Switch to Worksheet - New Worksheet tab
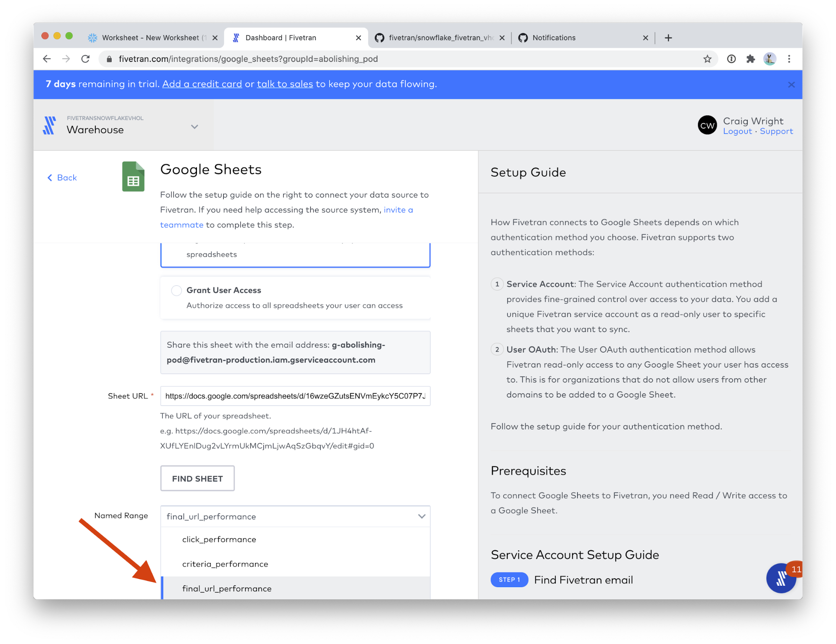836x644 pixels. pyautogui.click(x=151, y=38)
